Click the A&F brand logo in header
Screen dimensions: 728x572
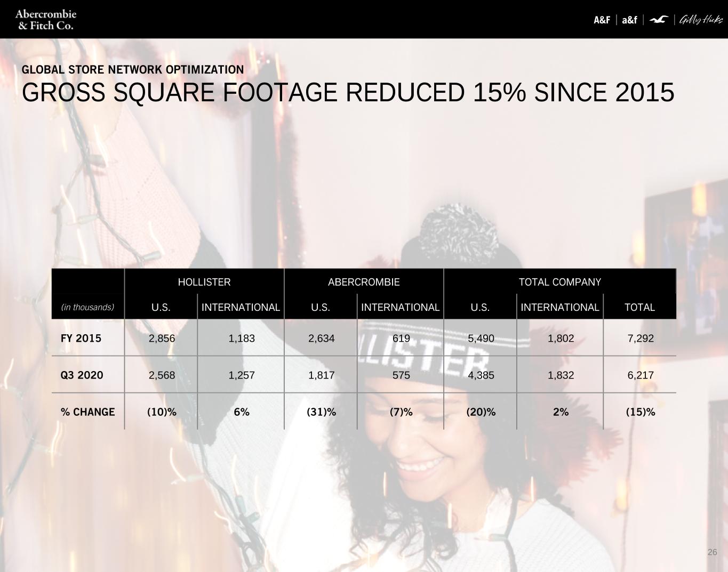[602, 20]
